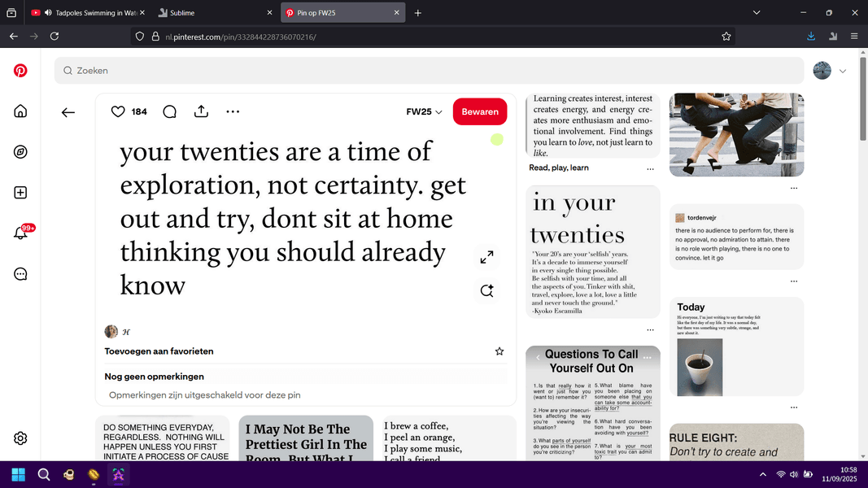
Task: Click the red Bewaren button
Action: click(479, 111)
